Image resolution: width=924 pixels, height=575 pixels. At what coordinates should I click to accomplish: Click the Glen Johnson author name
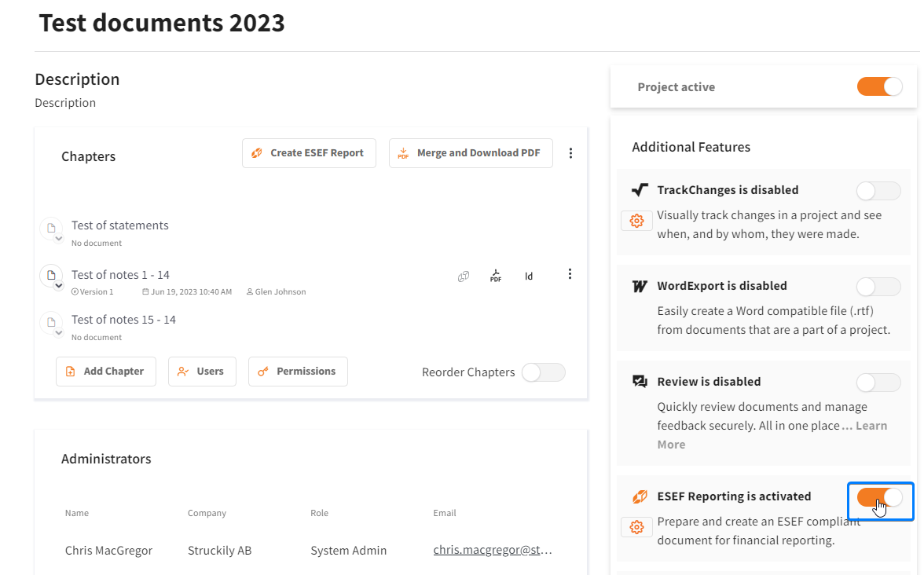276,291
